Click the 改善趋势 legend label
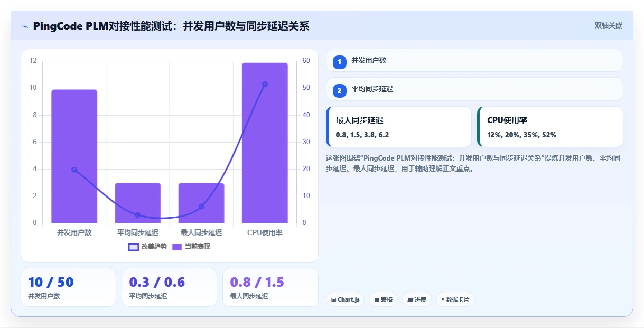Screen dimensions: 644x328 pos(154,247)
